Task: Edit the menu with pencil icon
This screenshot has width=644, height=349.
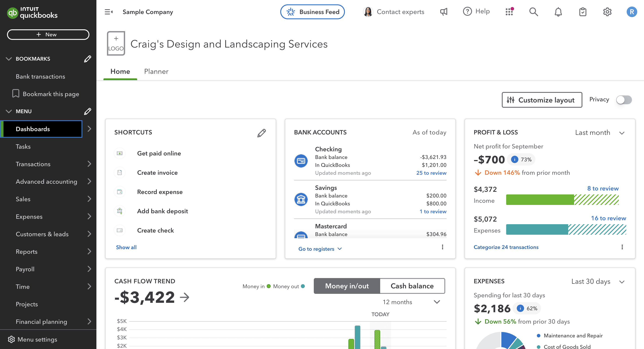Action: (x=87, y=111)
